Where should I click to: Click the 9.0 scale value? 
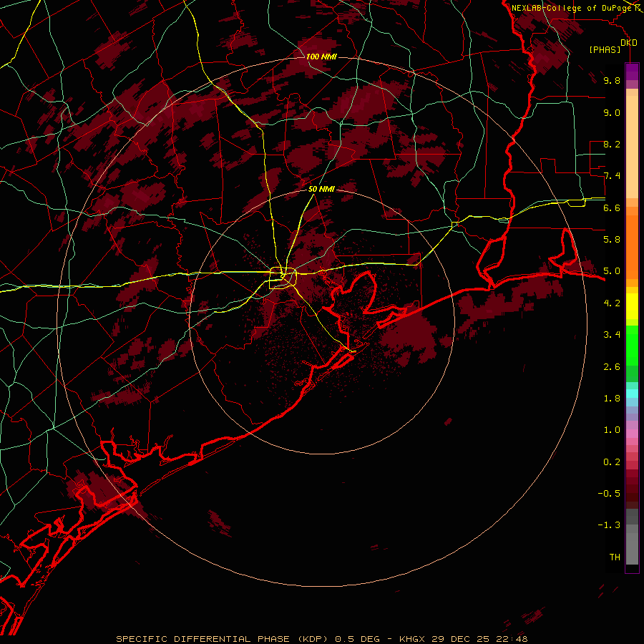612,112
